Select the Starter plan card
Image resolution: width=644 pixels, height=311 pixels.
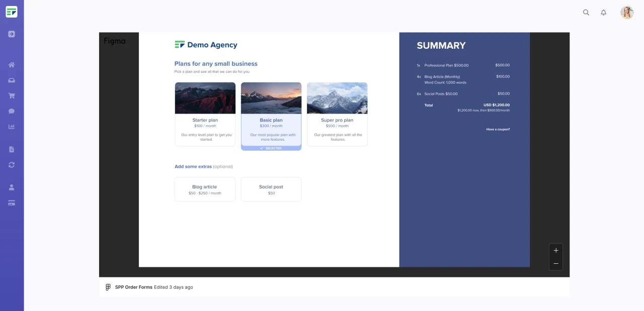(205, 115)
